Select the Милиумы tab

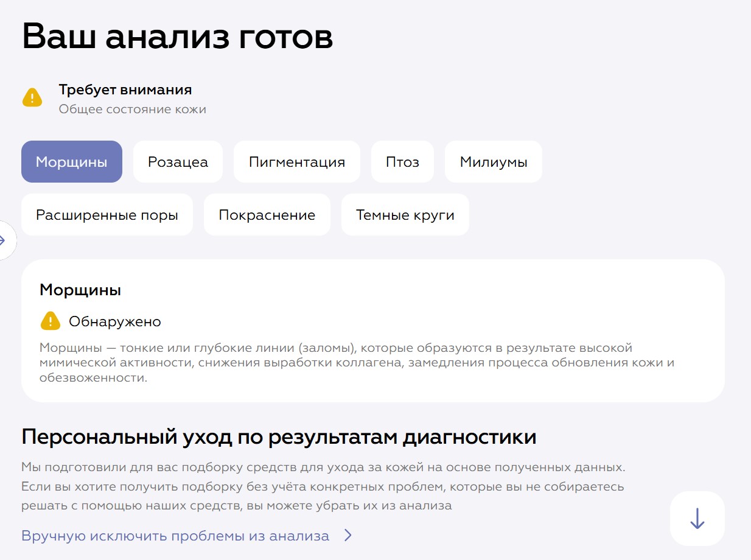coord(493,162)
